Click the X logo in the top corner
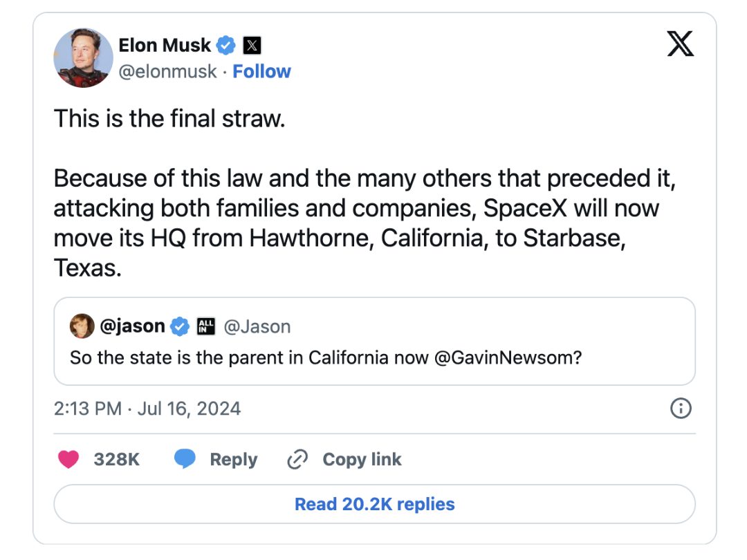 click(x=680, y=46)
